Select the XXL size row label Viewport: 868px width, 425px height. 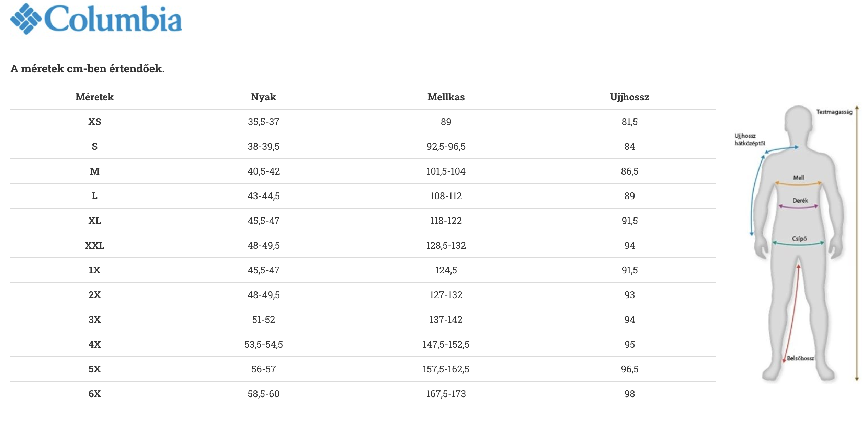coord(94,245)
